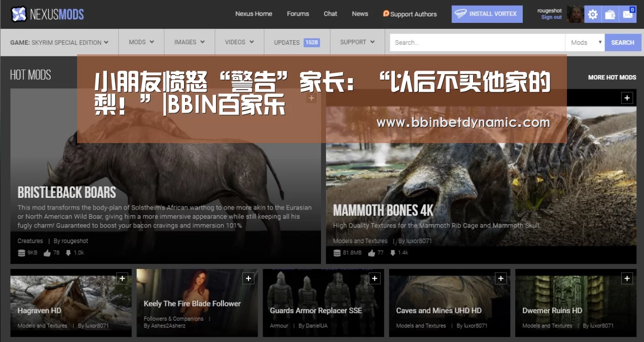Image resolution: width=644 pixels, height=342 pixels.
Task: Open Mammoth Bones 4K mod title
Action: (383, 210)
